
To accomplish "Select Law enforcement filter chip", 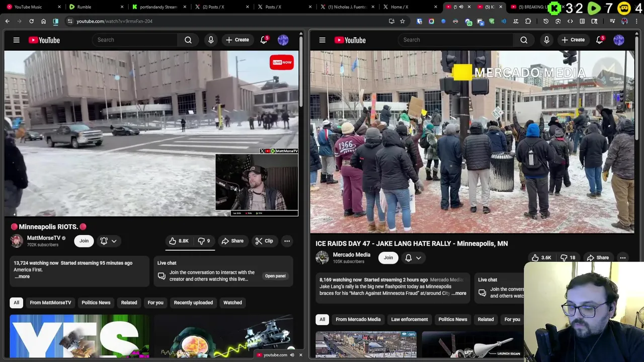I will (410, 319).
